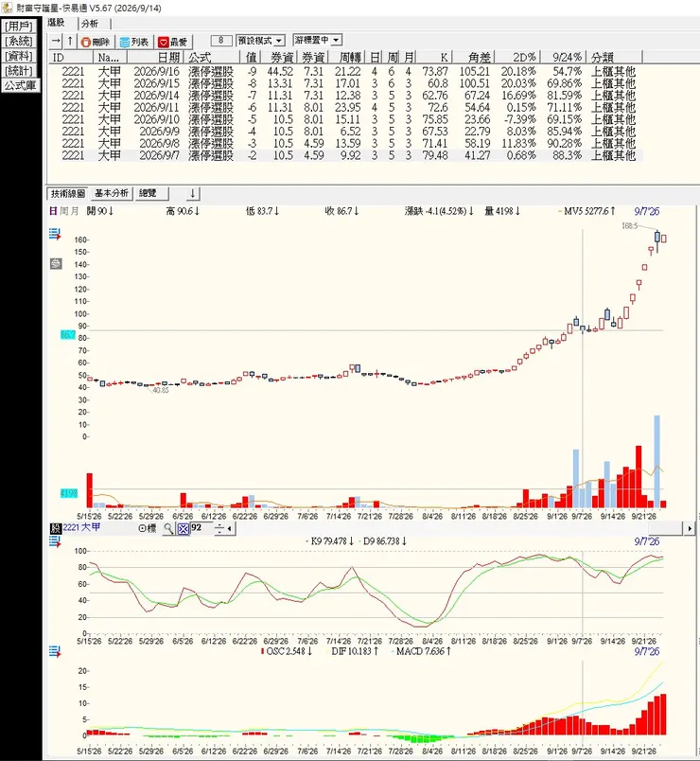
Task: Click the down arrow button beside 總覽
Action: click(x=193, y=194)
